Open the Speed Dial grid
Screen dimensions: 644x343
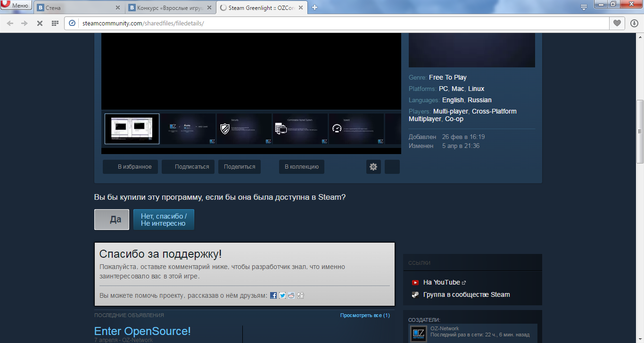pyautogui.click(x=55, y=23)
